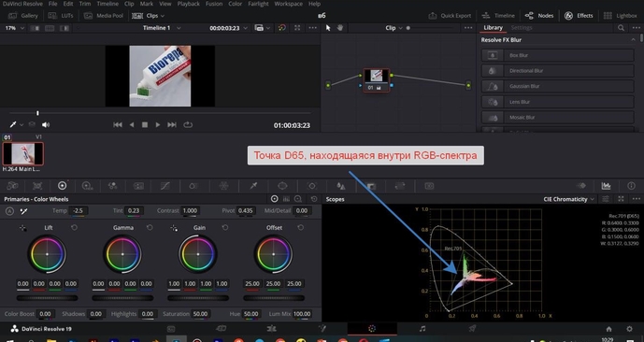Image resolution: width=644 pixels, height=342 pixels.
Task: Show the Keyframes panel
Action: tap(580, 186)
